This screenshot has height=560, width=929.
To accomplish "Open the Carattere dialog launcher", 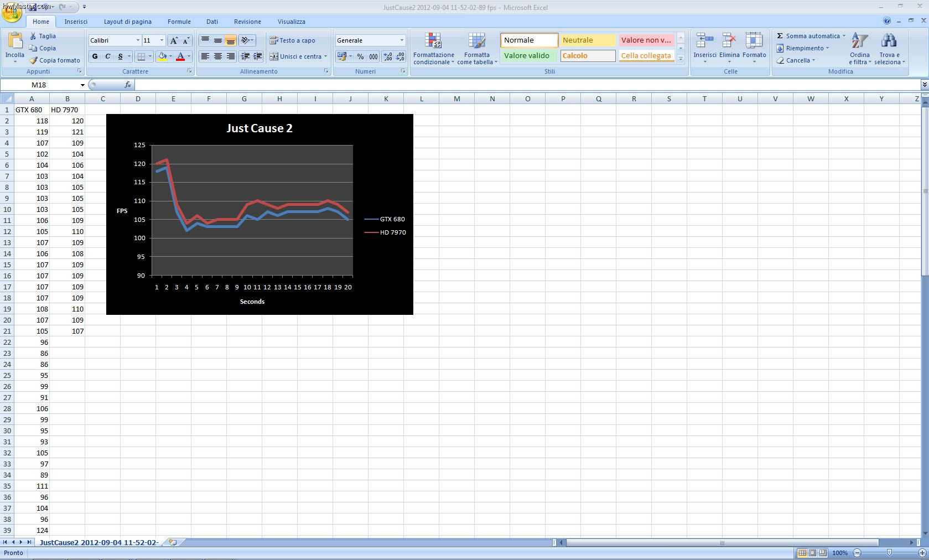I will [x=190, y=71].
